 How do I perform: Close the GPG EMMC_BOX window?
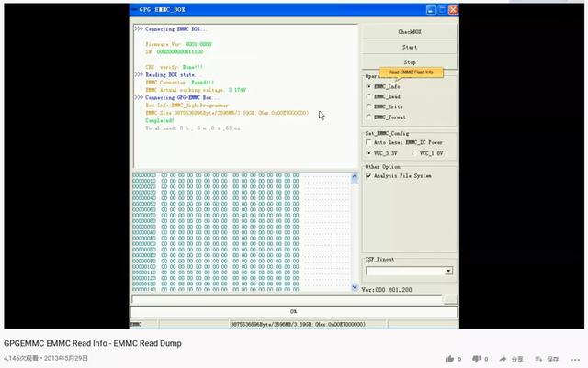[x=453, y=10]
